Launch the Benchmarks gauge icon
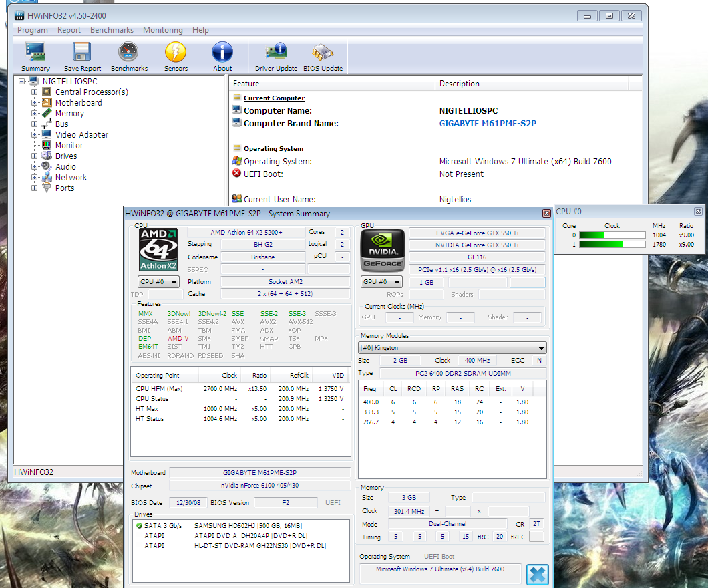708x588 pixels. [x=128, y=52]
